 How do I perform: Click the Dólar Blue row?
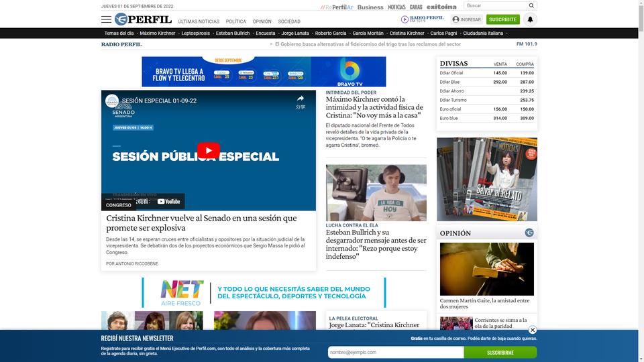coord(487,82)
